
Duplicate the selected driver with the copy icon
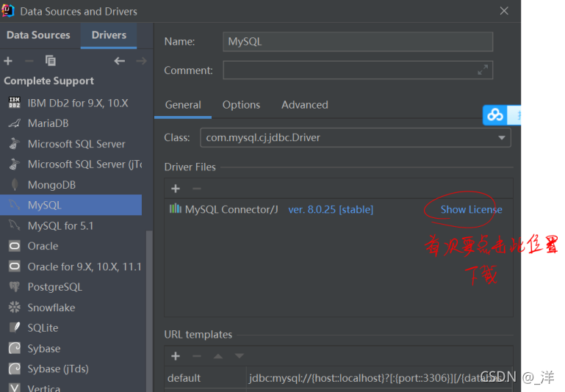pos(51,61)
